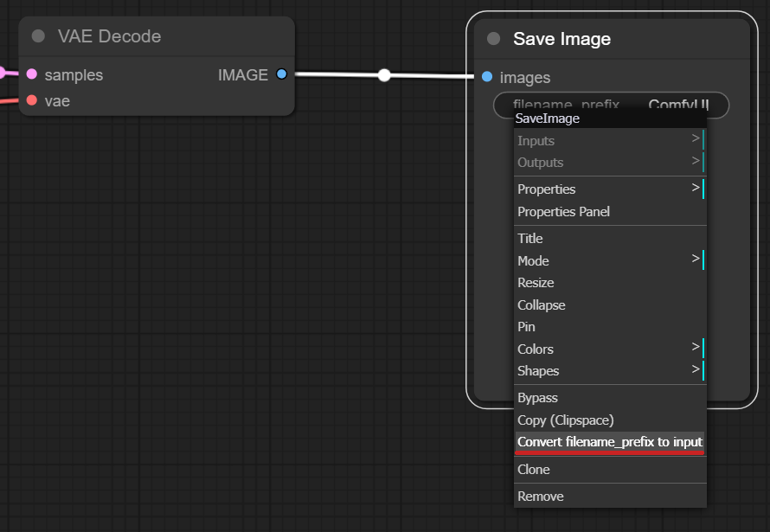This screenshot has height=532, width=770.
Task: Click the white link midpoint dot
Action: tap(384, 75)
